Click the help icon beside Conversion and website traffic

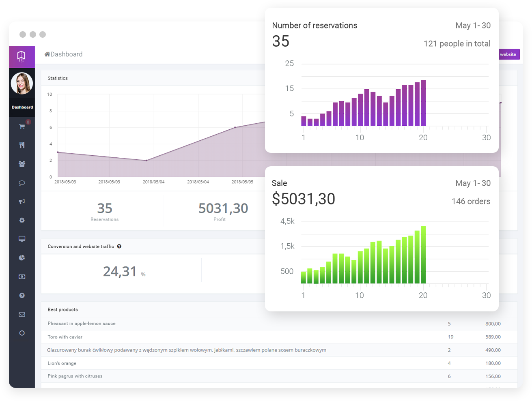point(119,246)
